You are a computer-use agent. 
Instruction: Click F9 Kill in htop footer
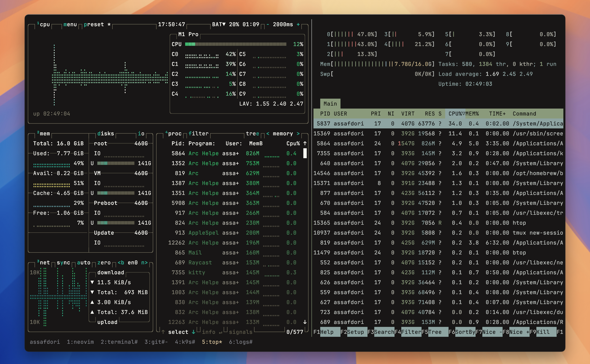(x=543, y=332)
